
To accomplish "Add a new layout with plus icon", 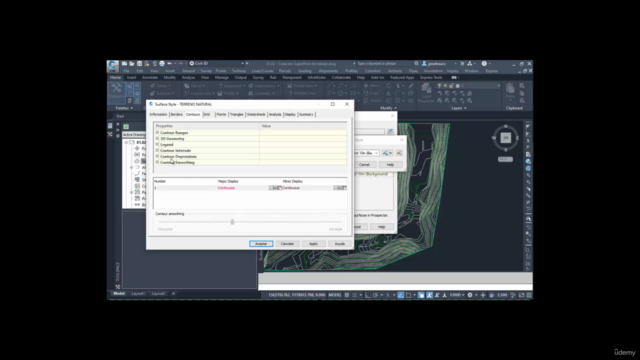I will click(x=173, y=293).
